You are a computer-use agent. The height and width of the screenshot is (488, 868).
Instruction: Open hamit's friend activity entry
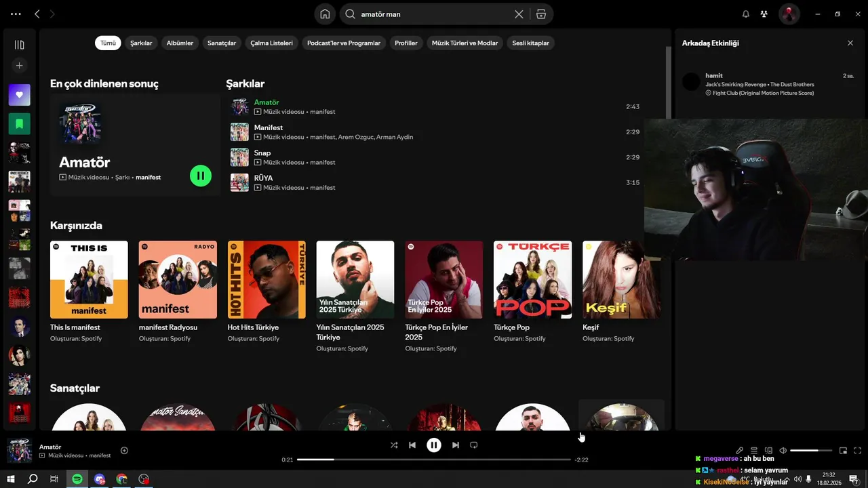point(769,84)
